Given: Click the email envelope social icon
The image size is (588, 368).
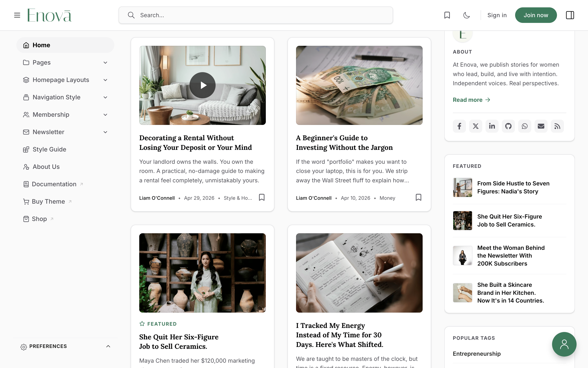Looking at the screenshot, I should coord(541,126).
